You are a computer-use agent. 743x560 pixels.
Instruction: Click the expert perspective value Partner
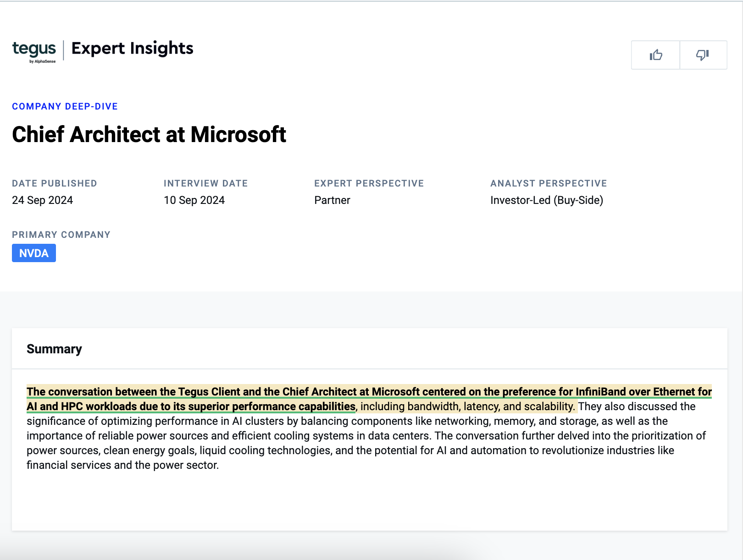click(x=332, y=200)
